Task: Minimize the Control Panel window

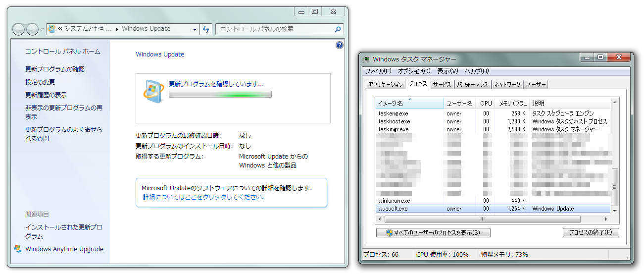Action: [301, 11]
